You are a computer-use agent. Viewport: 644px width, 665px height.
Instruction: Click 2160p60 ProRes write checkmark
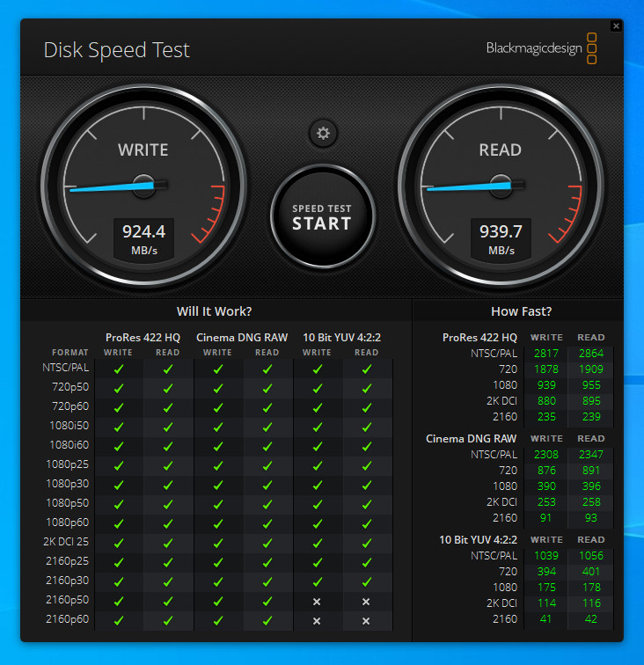click(x=119, y=620)
